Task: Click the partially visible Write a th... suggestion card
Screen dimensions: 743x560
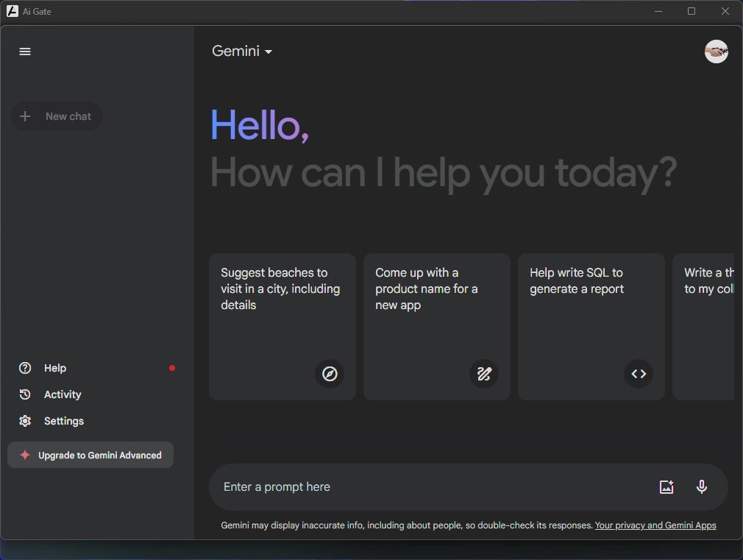Action: coord(703,327)
